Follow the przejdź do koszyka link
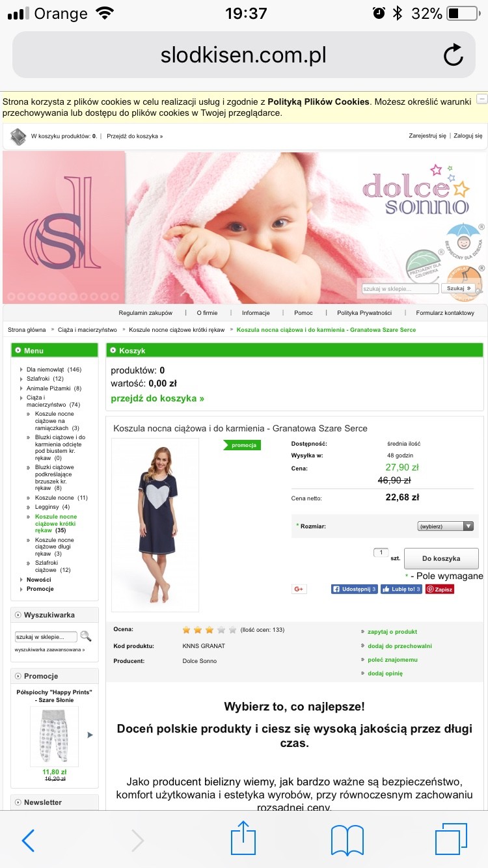The width and height of the screenshot is (488, 868). [157, 398]
